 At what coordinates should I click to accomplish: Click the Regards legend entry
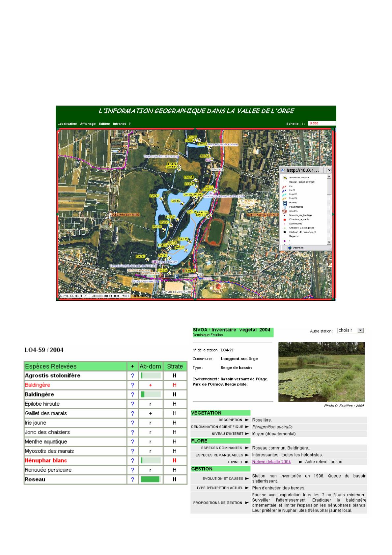tap(294, 236)
